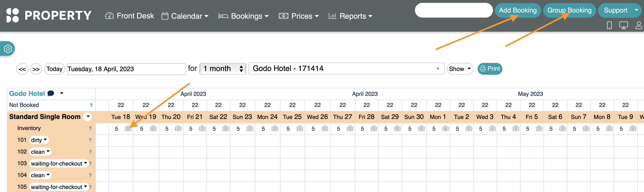Image resolution: width=644 pixels, height=192 pixels.
Task: Click the Group Booking button
Action: 569,10
